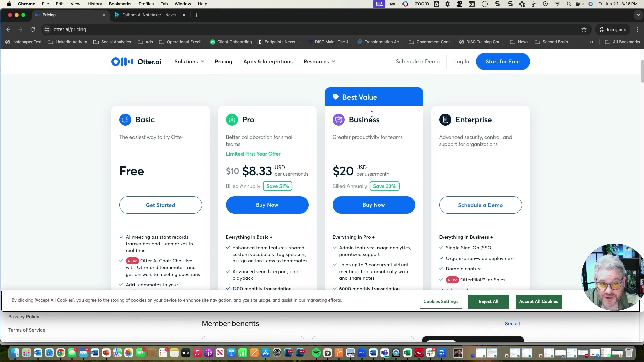644x362 pixels.
Task: Click Log In link
Action: point(461,62)
